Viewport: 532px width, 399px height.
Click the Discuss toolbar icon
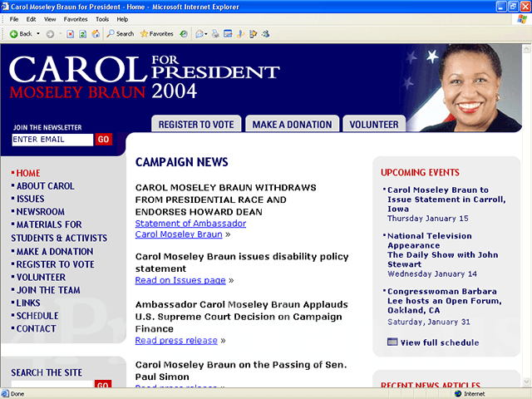(x=240, y=34)
